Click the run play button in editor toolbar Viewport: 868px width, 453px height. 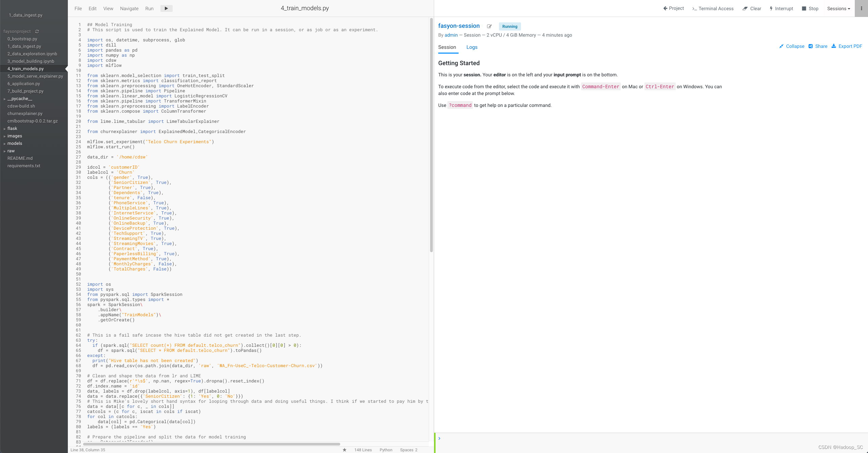tap(166, 8)
